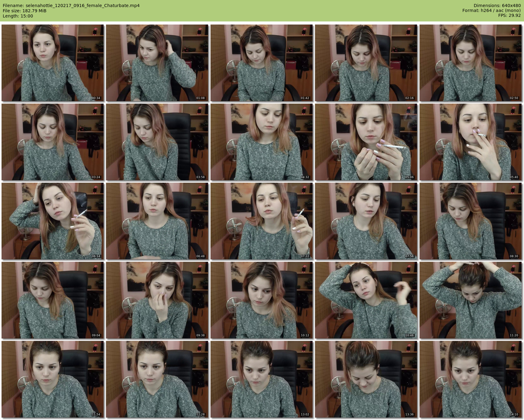Screen dimensions: 524x420
Task: Choose the frame stamped 13:36
Action: (x=366, y=379)
